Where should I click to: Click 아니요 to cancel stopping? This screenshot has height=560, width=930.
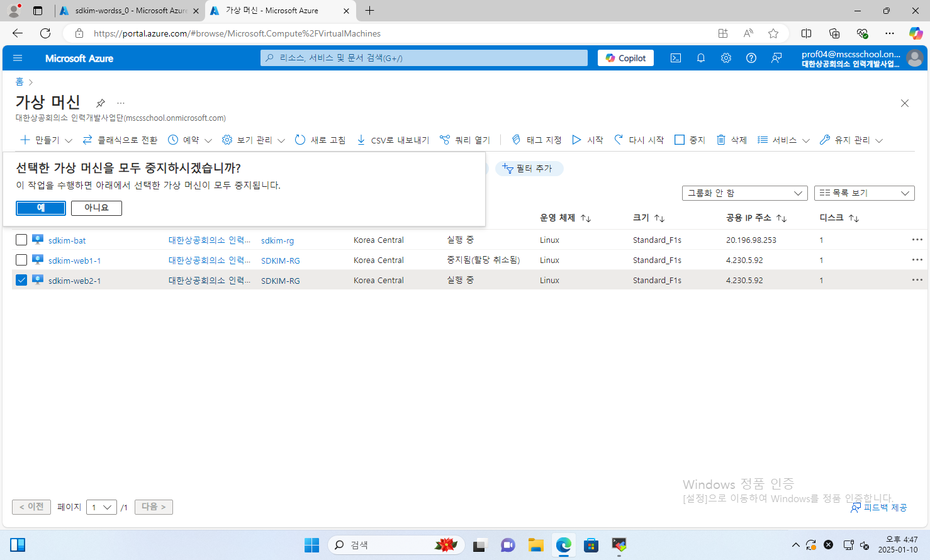pyautogui.click(x=96, y=208)
